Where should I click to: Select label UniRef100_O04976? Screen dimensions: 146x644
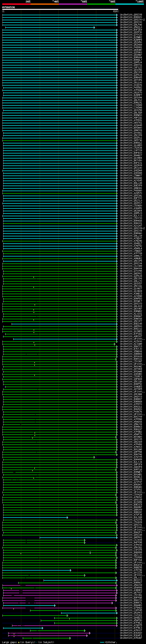pyautogui.click(x=131, y=85)
